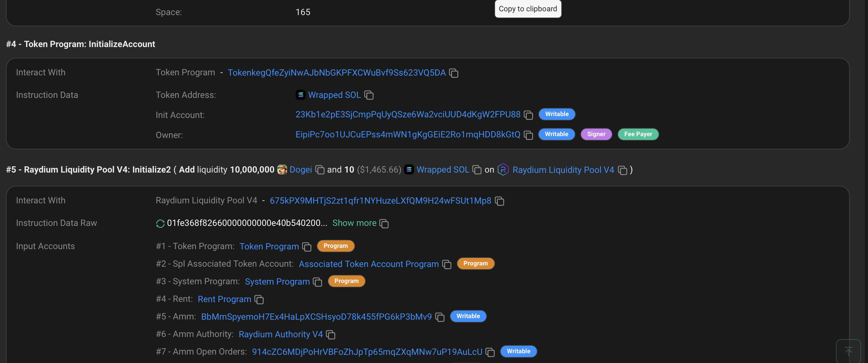Open TokenkegQfeZyiNwAJbNbGKPFXCWuBvf9Ss623VQ5DA link

point(337,72)
